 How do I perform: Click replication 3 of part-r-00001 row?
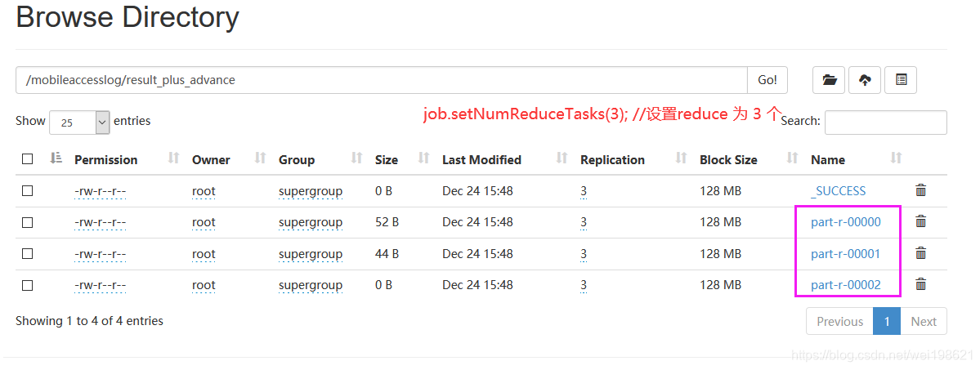point(583,254)
